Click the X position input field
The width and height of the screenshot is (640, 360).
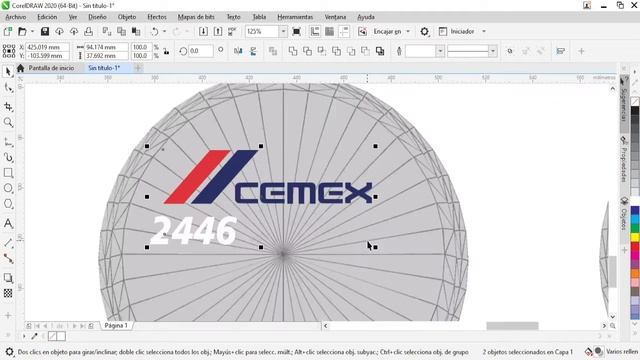tap(47, 47)
